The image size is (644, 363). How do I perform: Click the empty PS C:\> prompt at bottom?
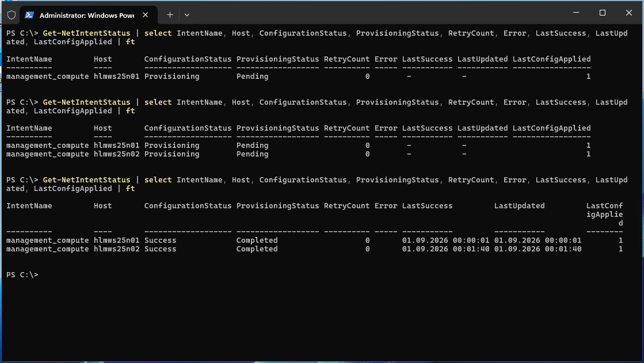coord(22,275)
